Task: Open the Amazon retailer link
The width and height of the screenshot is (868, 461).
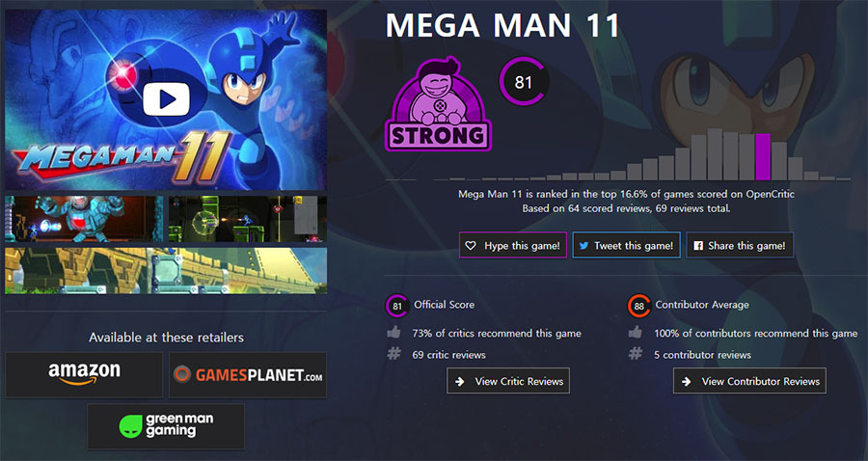Action: coord(84,374)
